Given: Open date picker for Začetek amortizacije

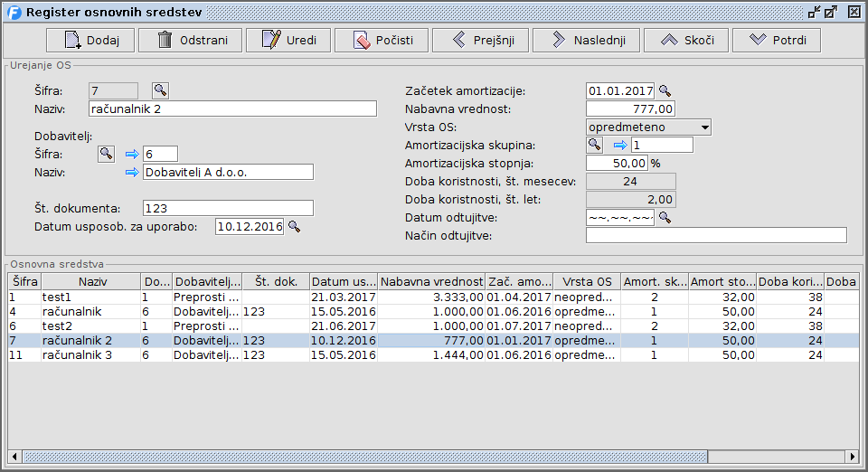Looking at the screenshot, I should 665,90.
